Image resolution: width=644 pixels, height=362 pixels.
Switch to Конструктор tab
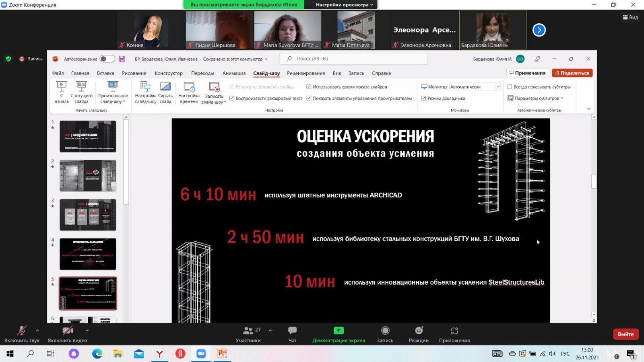point(169,73)
